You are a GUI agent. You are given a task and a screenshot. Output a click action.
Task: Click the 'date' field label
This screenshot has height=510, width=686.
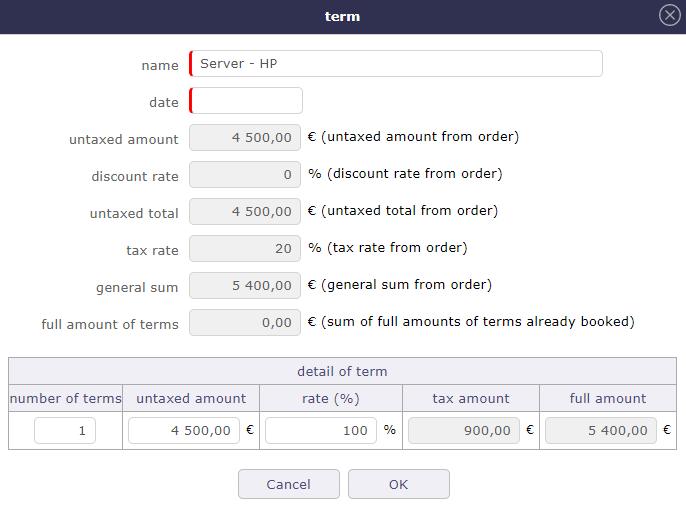pyautogui.click(x=164, y=102)
